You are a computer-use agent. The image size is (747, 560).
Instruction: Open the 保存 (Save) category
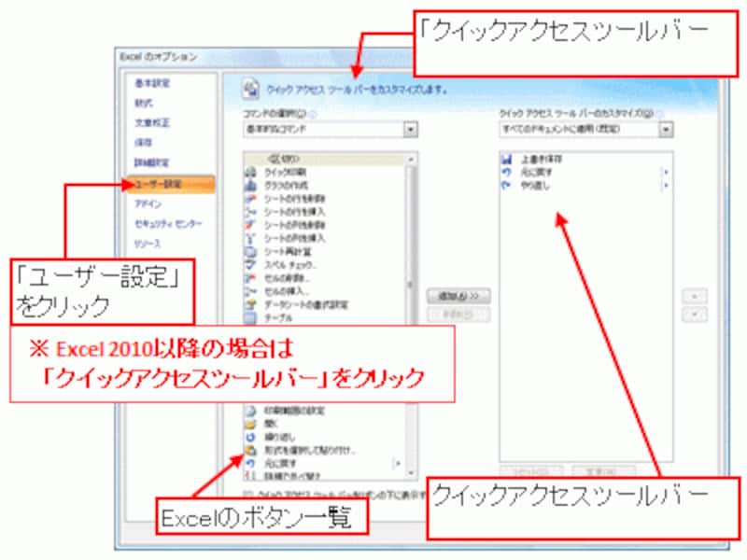pos(144,143)
